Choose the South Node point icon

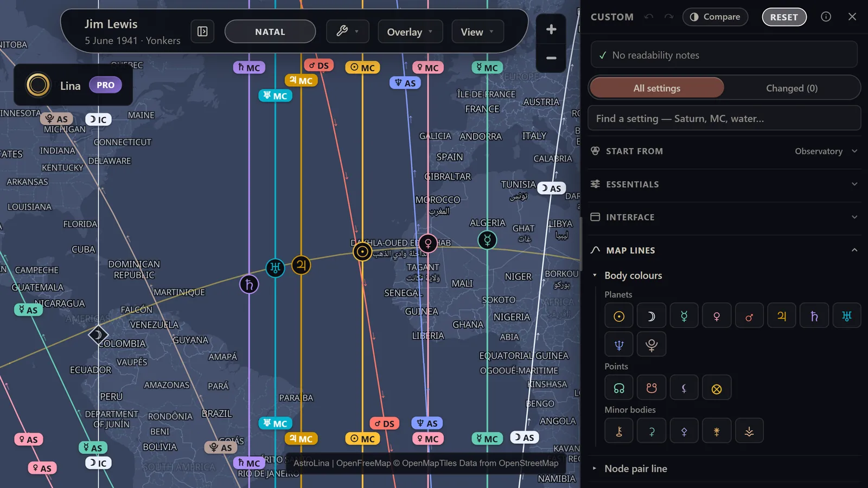pos(652,388)
